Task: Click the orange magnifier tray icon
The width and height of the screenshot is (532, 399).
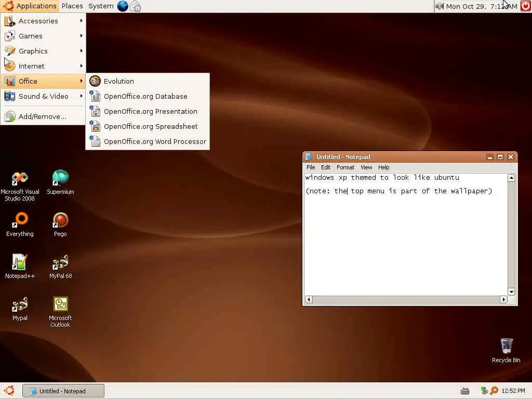Action: point(494,391)
